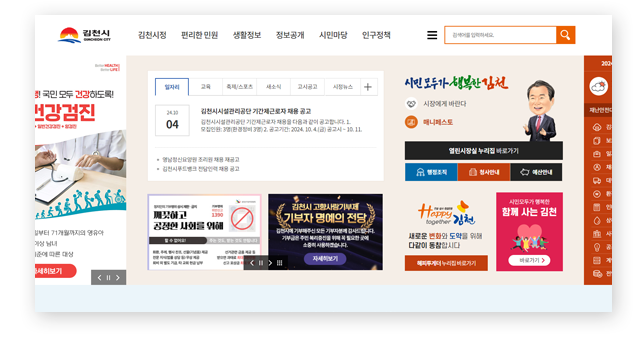Click the orange 매니페스토 circle icon
Image resolution: width=640 pixels, height=362 pixels.
tap(411, 122)
